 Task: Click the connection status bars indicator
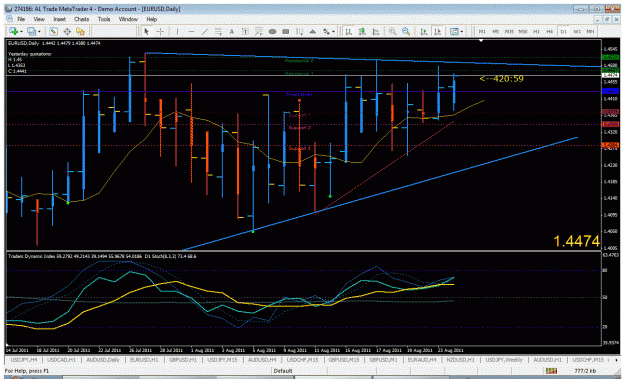point(551,371)
